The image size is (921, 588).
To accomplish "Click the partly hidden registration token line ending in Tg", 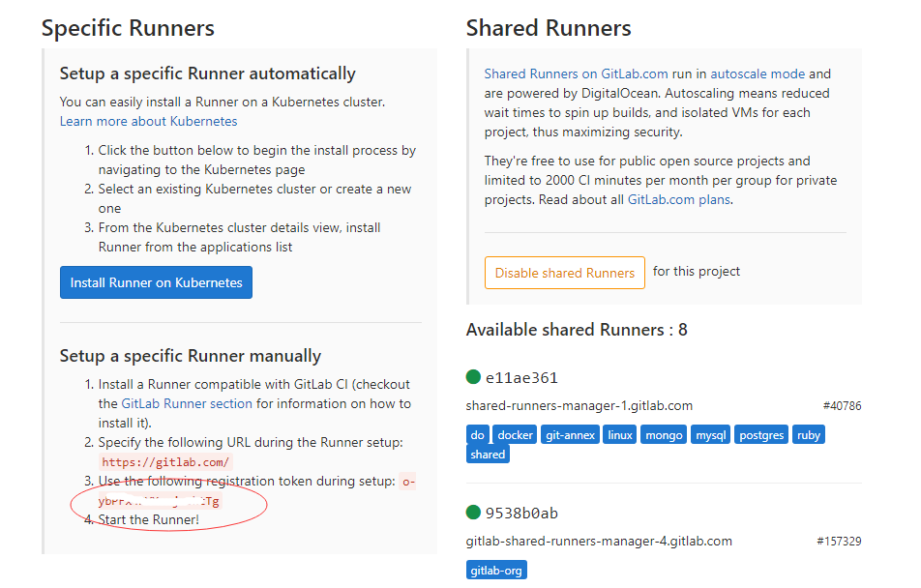I will coord(160,501).
